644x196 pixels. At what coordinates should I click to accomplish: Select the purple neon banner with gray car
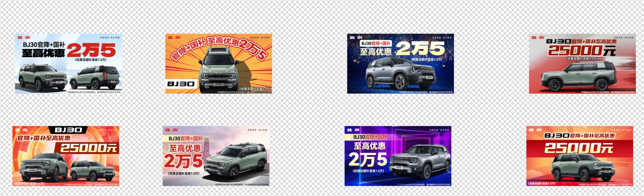[398, 156]
